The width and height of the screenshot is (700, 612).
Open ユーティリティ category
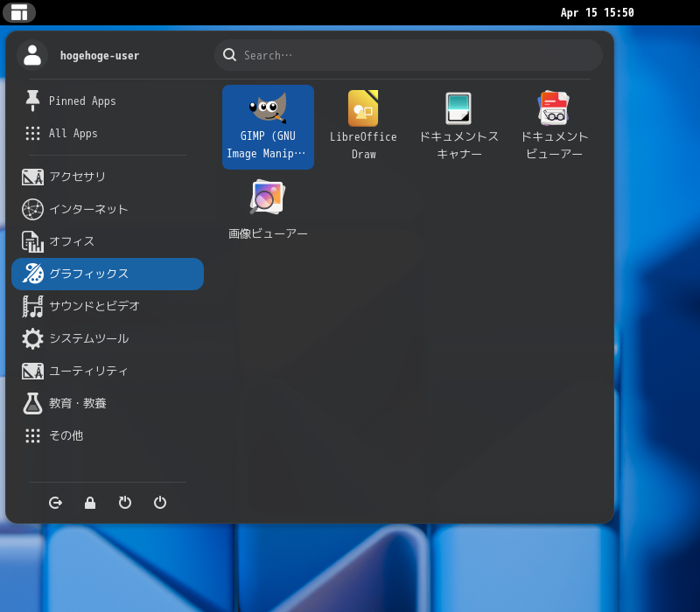[108, 371]
